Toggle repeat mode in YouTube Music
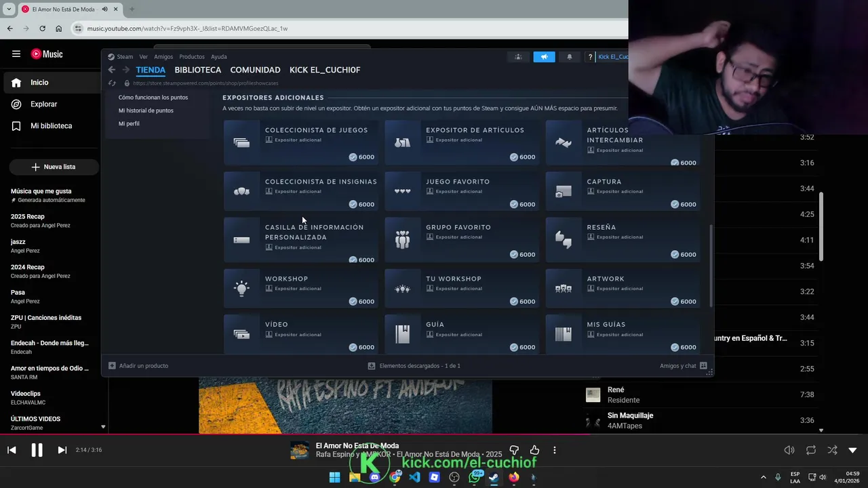868x488 pixels. 810,450
